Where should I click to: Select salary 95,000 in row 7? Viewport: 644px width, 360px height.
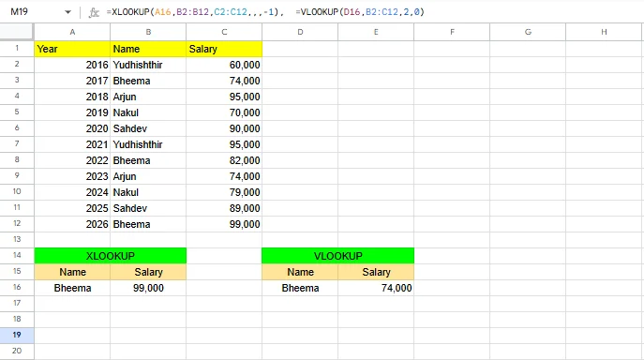tap(224, 144)
